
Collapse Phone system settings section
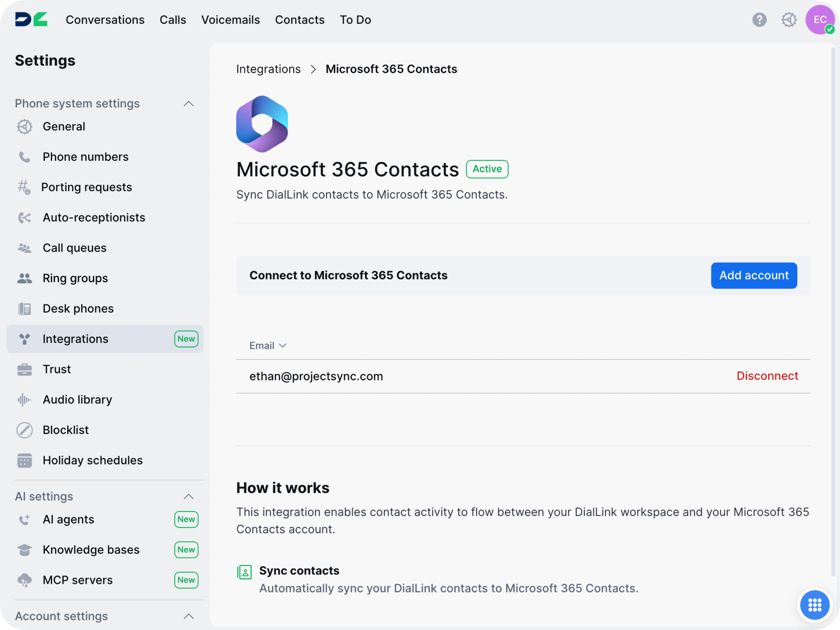click(189, 104)
